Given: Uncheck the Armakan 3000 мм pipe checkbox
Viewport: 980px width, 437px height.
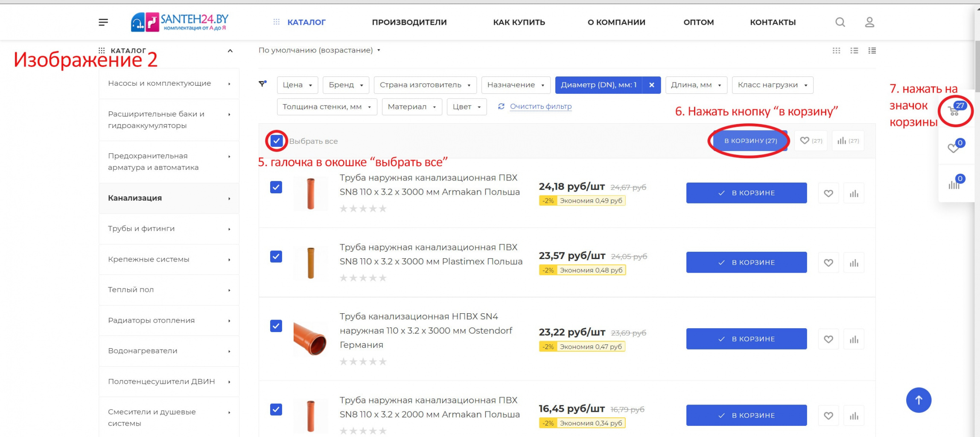Looking at the screenshot, I should pyautogui.click(x=276, y=187).
